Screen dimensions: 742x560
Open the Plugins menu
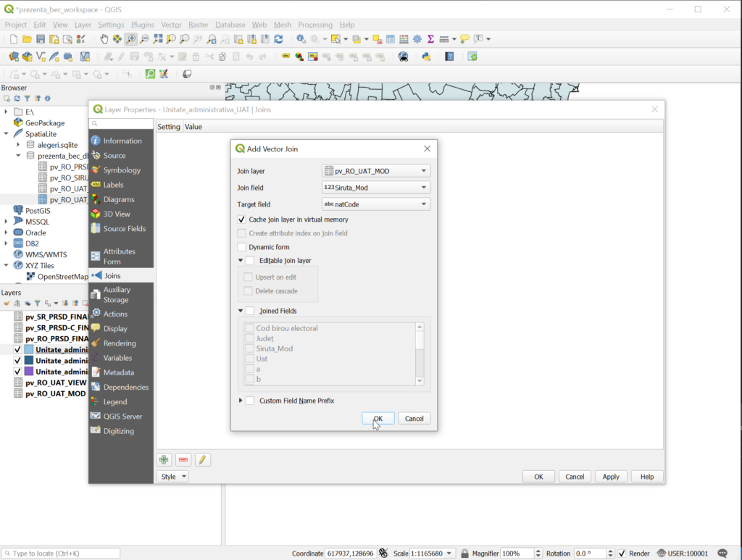click(x=143, y=25)
